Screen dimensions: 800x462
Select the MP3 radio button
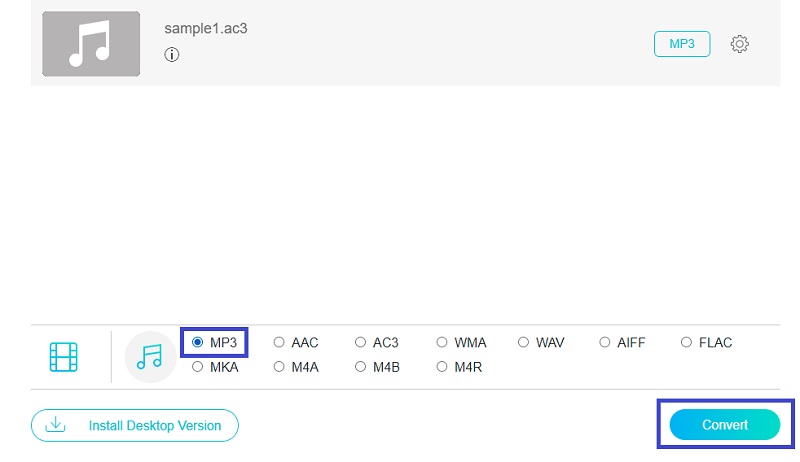click(x=197, y=343)
